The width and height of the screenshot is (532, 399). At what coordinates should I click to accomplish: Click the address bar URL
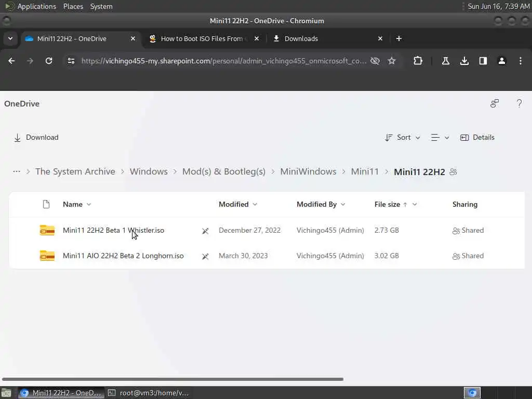click(x=224, y=61)
